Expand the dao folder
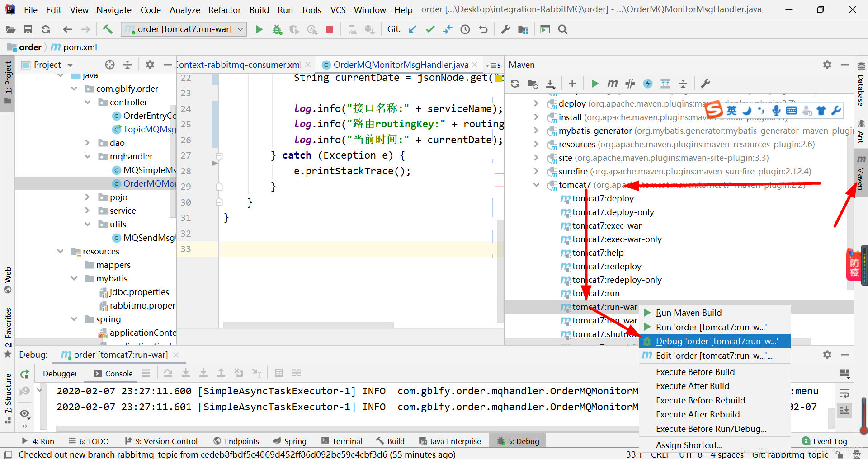 (87, 143)
